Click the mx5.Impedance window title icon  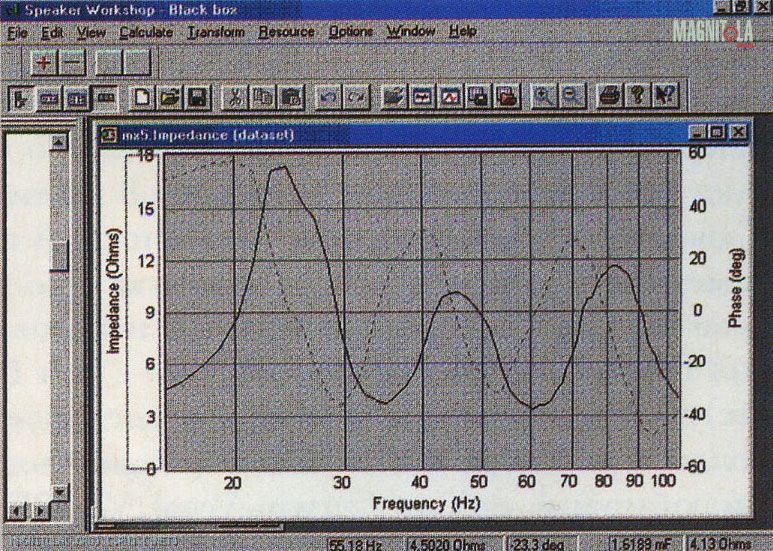point(109,135)
